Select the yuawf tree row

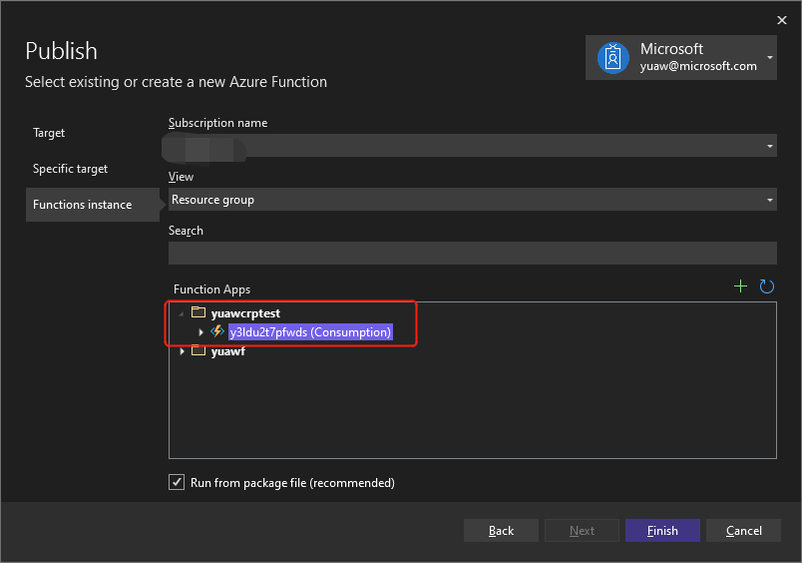pos(228,351)
